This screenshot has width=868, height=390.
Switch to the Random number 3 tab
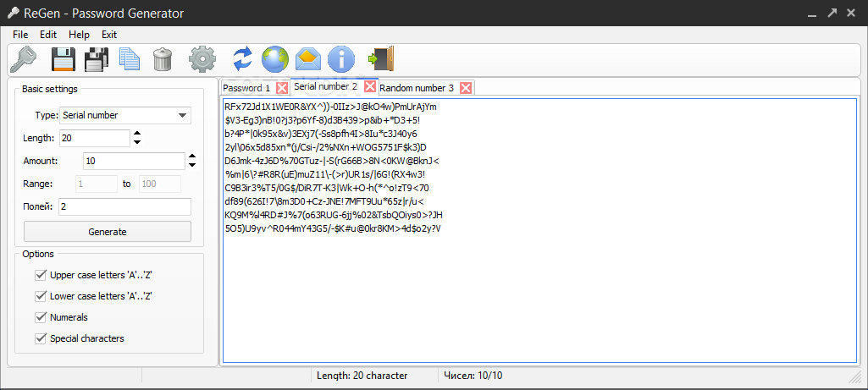point(417,88)
